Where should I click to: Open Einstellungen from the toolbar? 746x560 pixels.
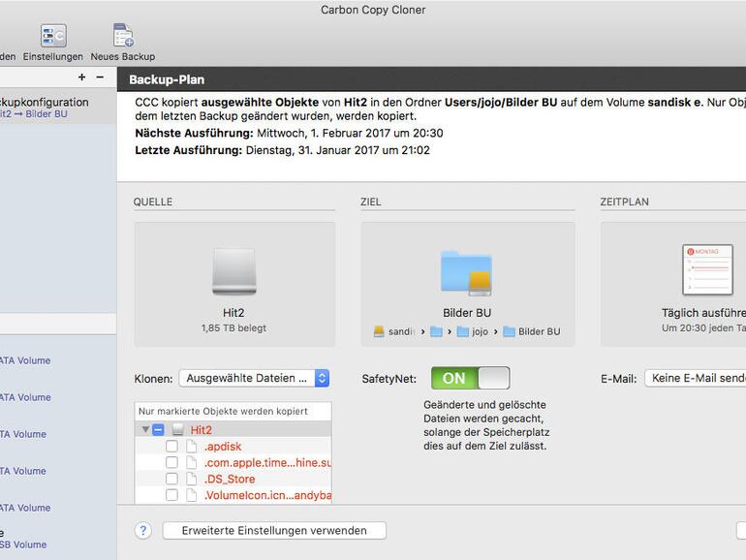pos(53,43)
